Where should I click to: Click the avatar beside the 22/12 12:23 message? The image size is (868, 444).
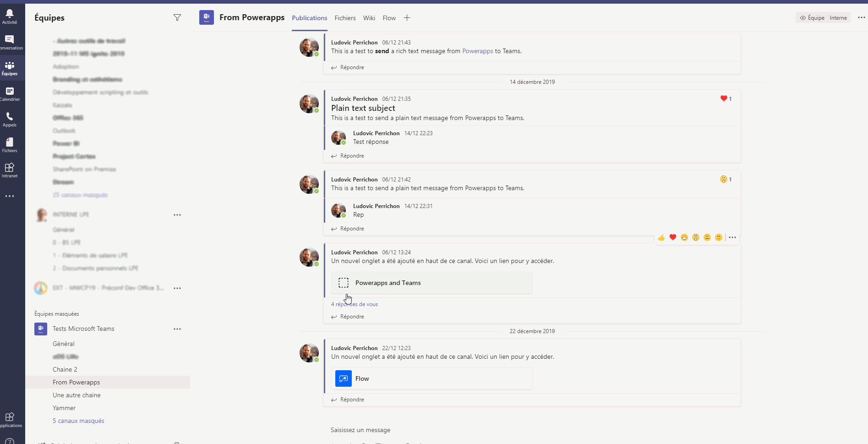pyautogui.click(x=309, y=353)
